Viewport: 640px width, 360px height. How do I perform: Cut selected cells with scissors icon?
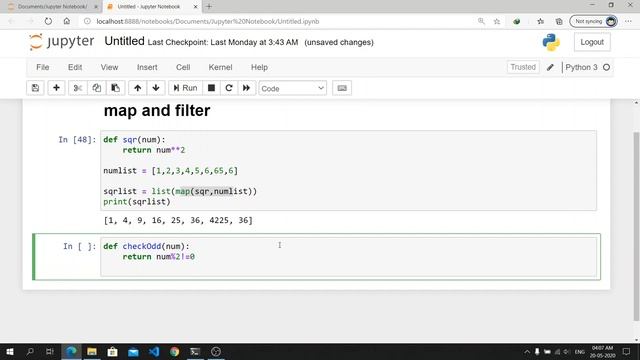tap(78, 88)
